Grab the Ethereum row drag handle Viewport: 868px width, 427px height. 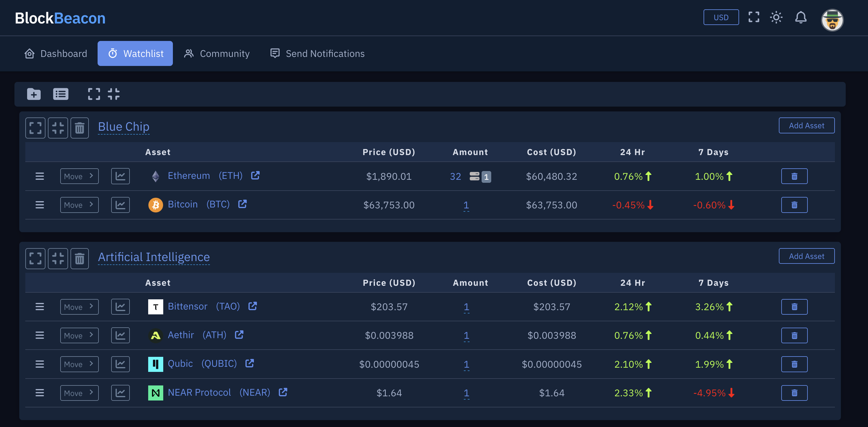click(x=40, y=176)
